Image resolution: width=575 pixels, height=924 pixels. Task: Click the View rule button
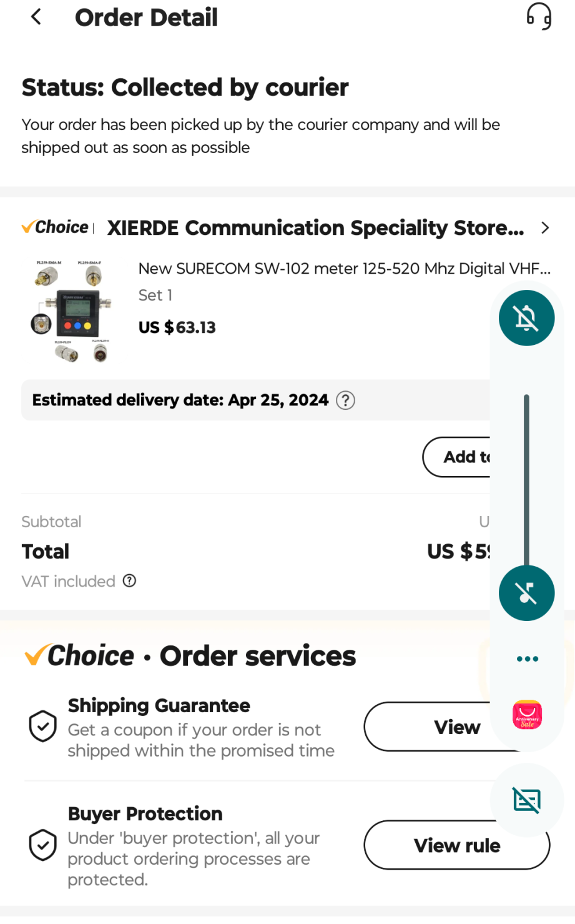[x=456, y=845]
